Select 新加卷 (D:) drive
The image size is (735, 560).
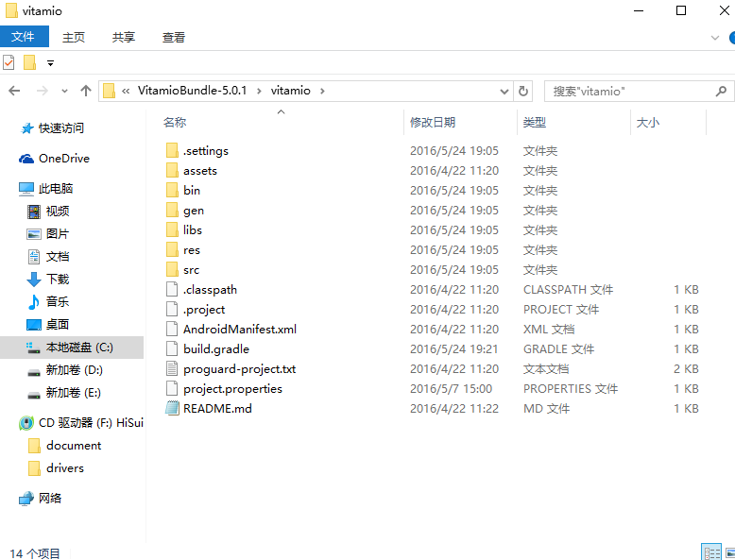(x=72, y=370)
